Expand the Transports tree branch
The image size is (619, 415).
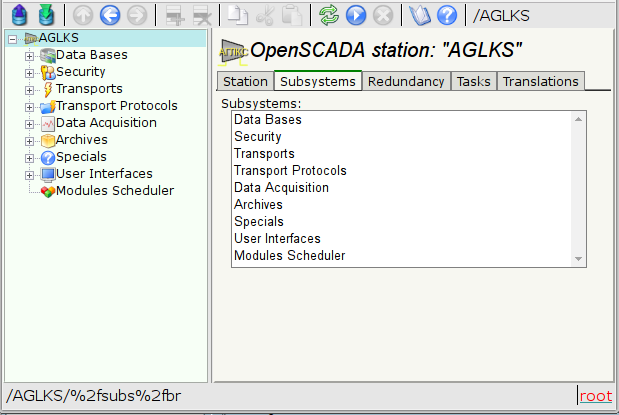(29, 89)
